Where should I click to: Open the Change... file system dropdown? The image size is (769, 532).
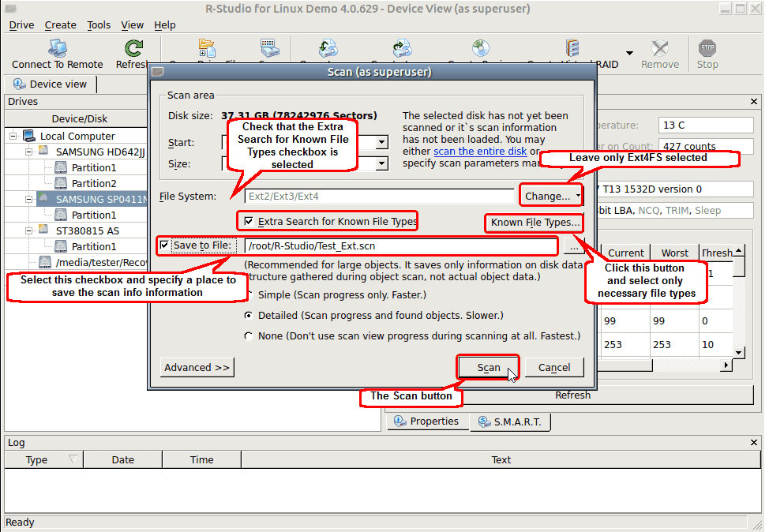click(551, 196)
